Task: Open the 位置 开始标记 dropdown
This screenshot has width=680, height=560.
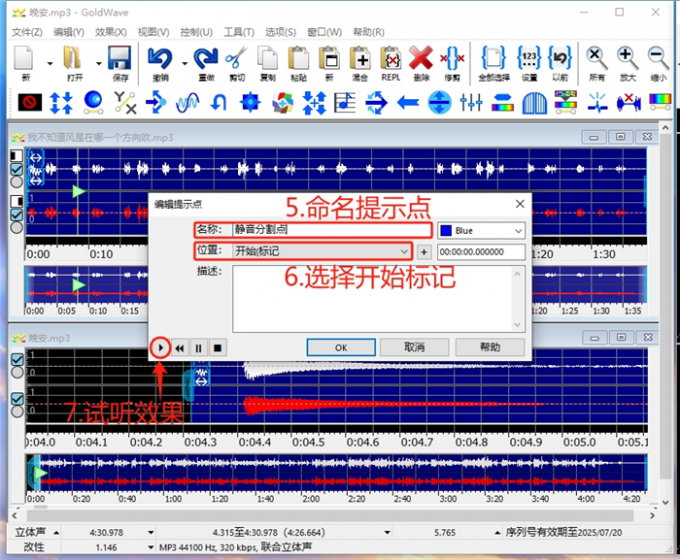Action: [404, 252]
